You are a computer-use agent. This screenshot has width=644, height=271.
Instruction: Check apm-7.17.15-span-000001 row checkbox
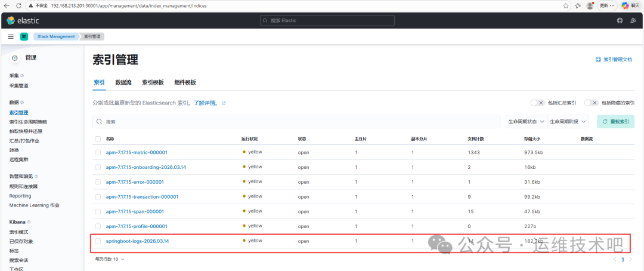click(x=98, y=212)
